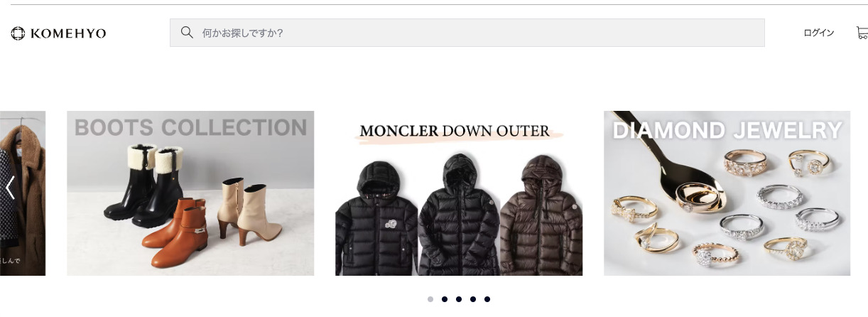The image size is (868, 317).
Task: Select the second carousel pagination dot
Action: [x=445, y=299]
